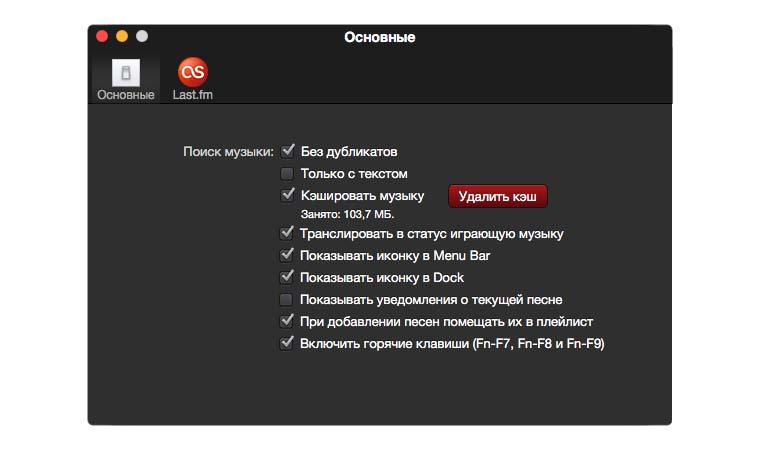This screenshot has height=450, width=760.
Task: Uncheck the Без дубликатов checkbox
Action: 287,151
